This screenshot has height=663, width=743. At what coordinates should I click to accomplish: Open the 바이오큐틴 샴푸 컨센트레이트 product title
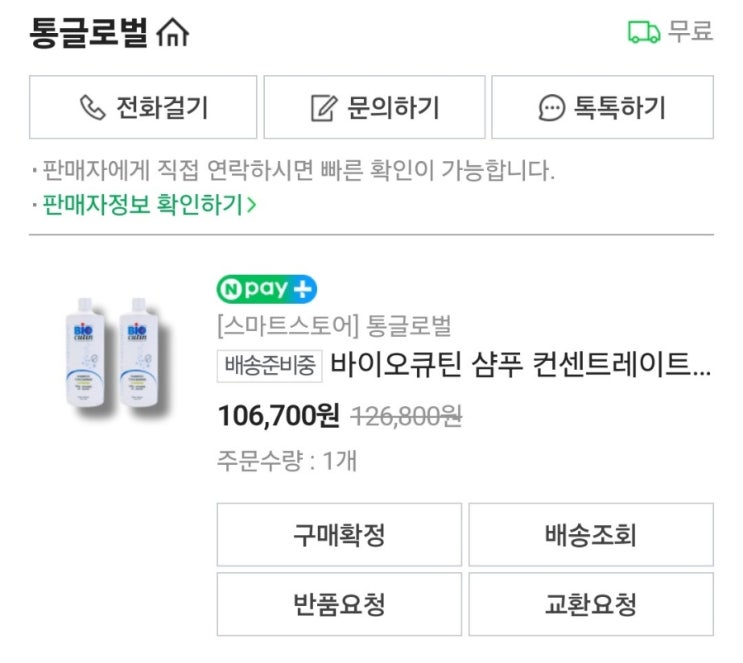coord(521,366)
